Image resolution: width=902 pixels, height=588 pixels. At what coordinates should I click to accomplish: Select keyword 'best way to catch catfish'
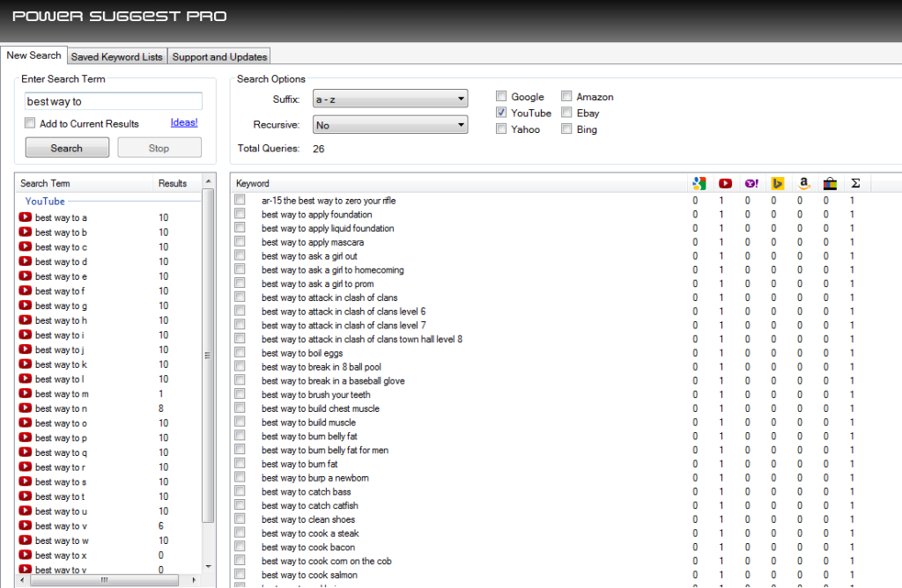coord(309,505)
